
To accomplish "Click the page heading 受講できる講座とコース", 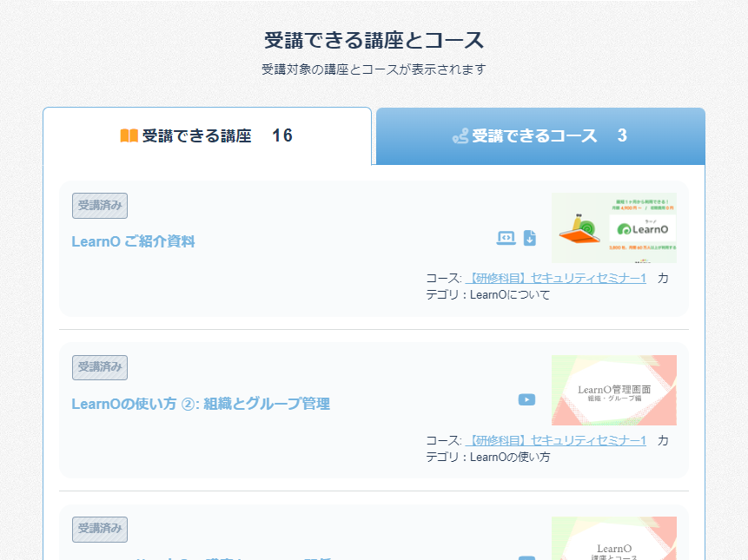I will pos(374,40).
